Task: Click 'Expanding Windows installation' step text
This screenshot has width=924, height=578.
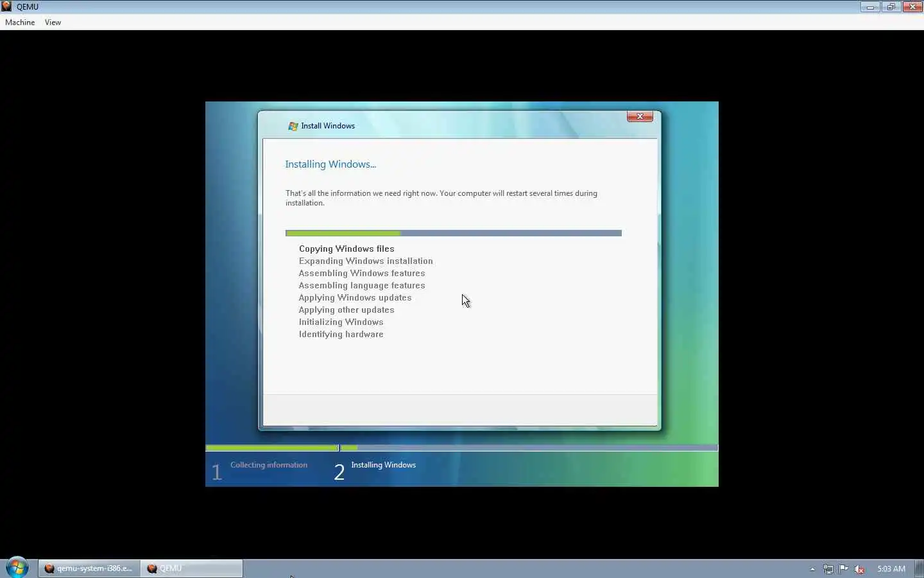Action: click(366, 261)
